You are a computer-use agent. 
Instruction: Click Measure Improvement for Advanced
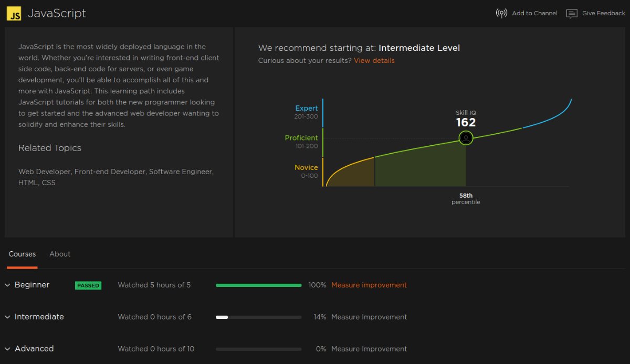tap(369, 349)
